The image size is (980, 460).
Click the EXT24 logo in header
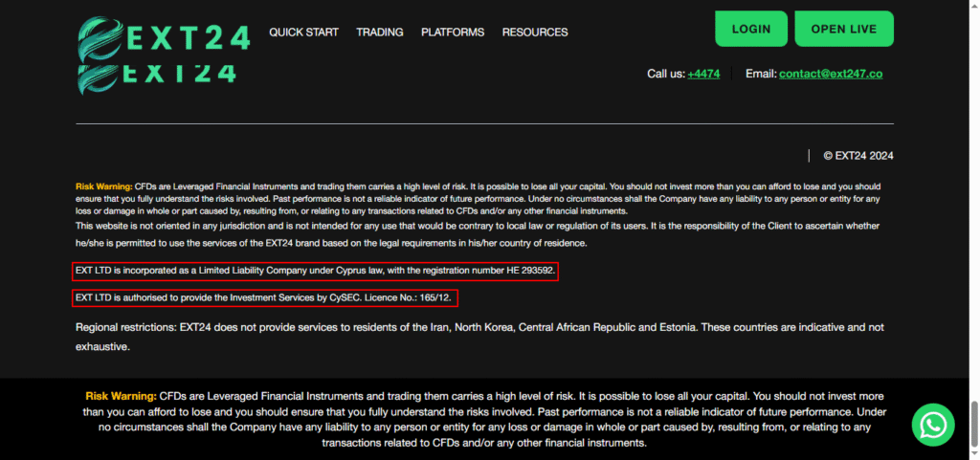point(164,39)
